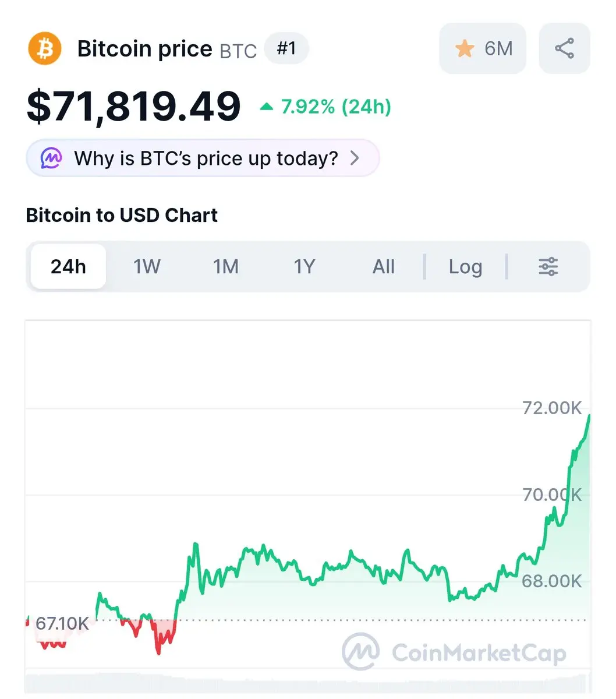
Task: Open chart settings sliders icon
Action: point(548,267)
